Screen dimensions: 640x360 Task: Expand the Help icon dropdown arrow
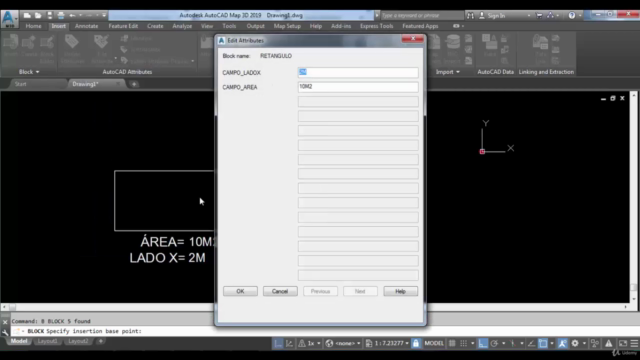[580, 16]
